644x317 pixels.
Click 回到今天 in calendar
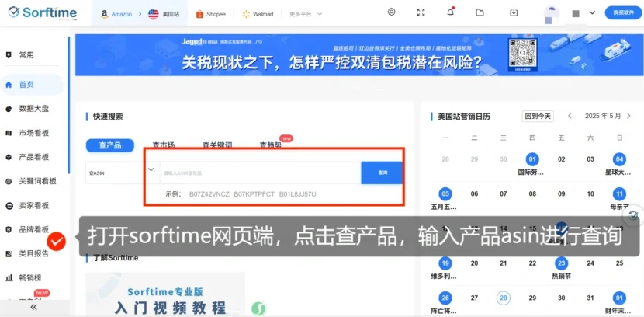tap(538, 117)
